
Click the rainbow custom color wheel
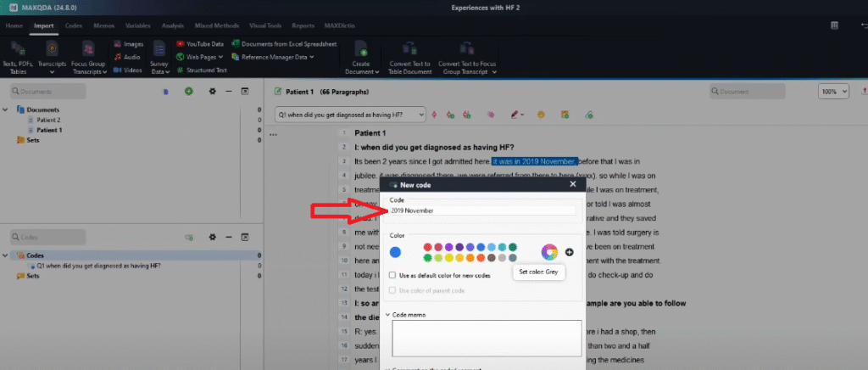[549, 252]
